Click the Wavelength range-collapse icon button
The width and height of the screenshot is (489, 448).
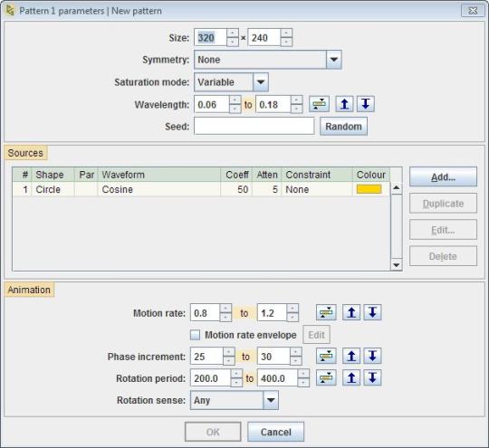319,104
